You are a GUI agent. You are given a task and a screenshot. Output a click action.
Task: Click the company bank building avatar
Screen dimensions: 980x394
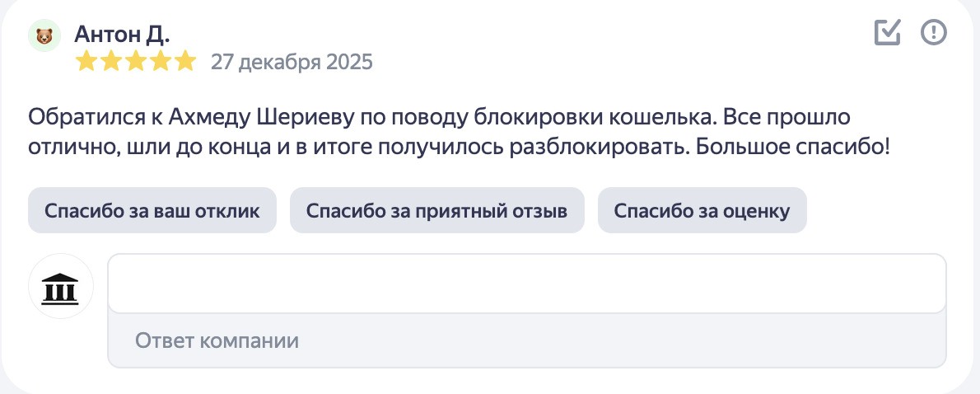[61, 286]
